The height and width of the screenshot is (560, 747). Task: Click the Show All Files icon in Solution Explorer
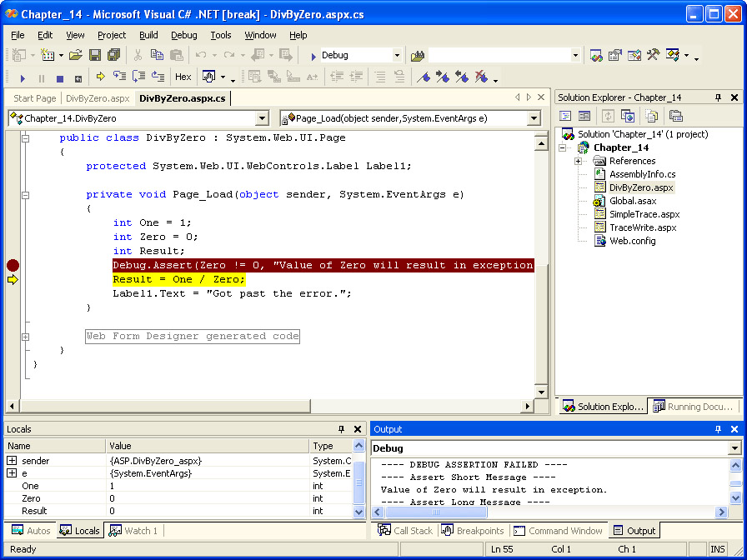click(650, 116)
